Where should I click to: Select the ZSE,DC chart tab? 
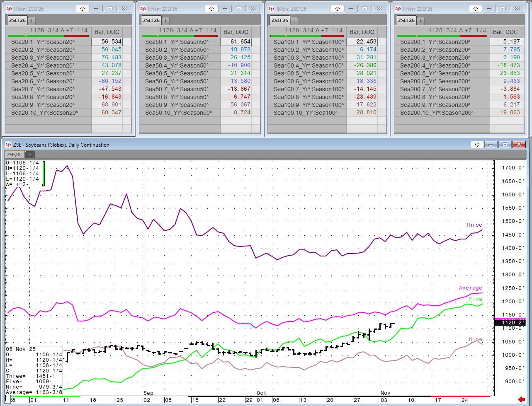coord(15,155)
